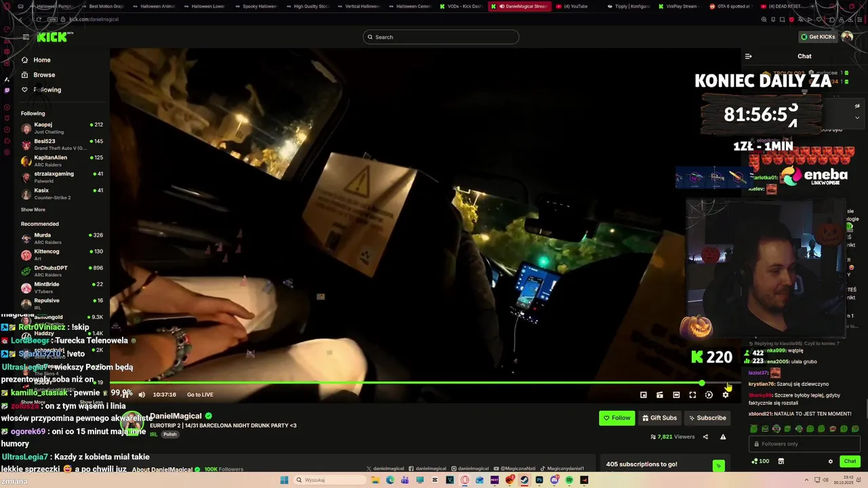Open DrChubzDPT's recommended channel
The height and width of the screenshot is (488, 868).
(62, 270)
